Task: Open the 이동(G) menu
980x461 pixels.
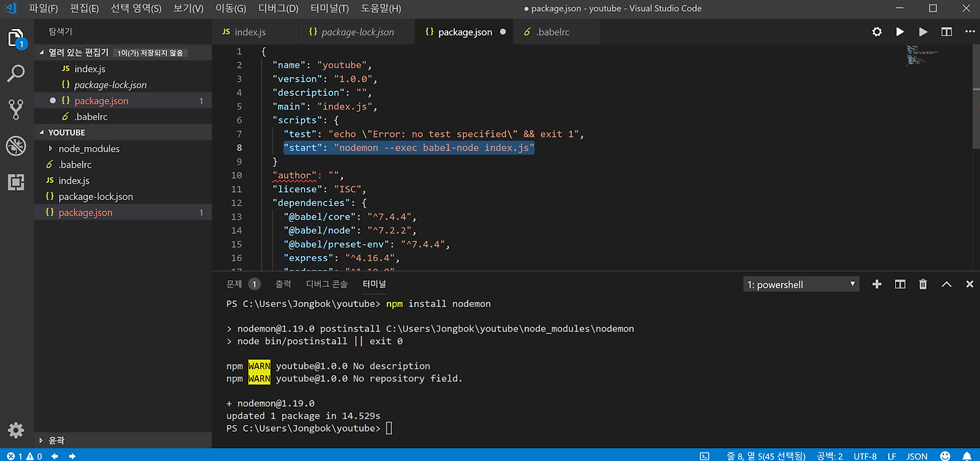Action: click(230, 8)
